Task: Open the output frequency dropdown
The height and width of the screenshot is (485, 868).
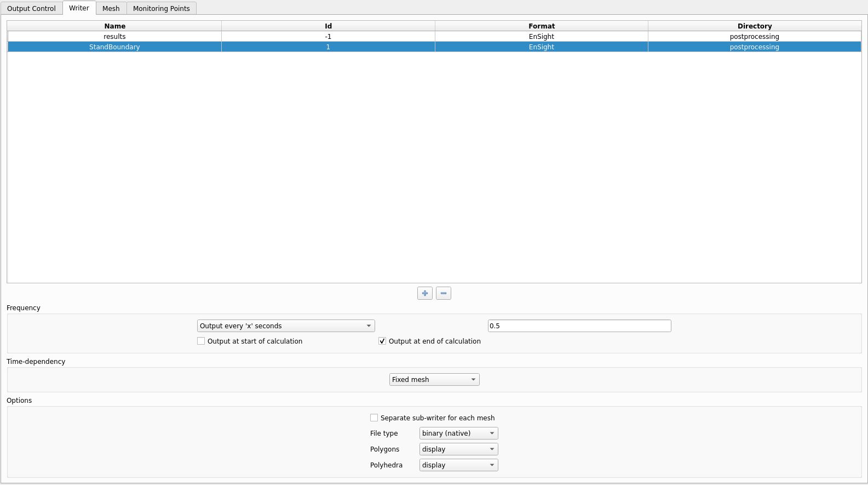Action: 285,326
